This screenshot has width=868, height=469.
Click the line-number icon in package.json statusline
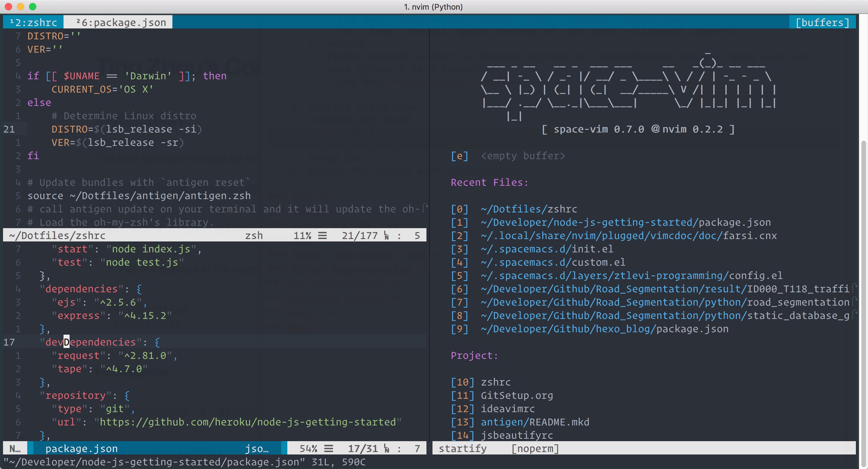[x=387, y=448]
